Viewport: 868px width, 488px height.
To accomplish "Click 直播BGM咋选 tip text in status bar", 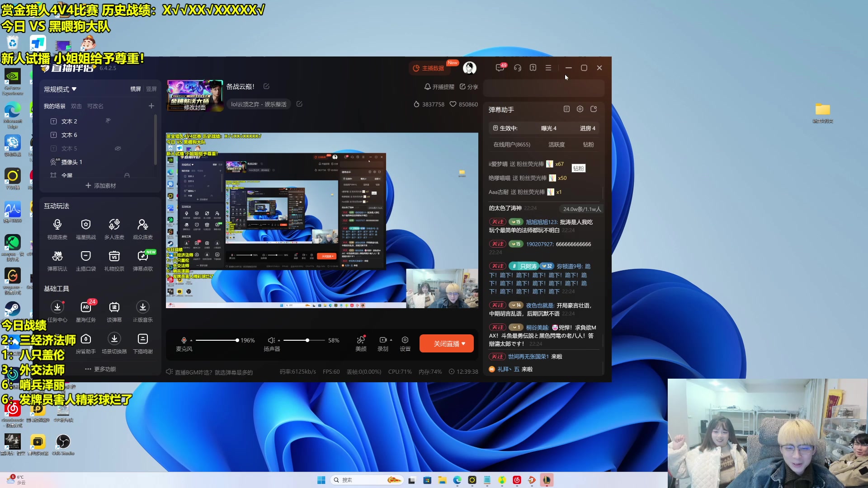I will pyautogui.click(x=214, y=372).
